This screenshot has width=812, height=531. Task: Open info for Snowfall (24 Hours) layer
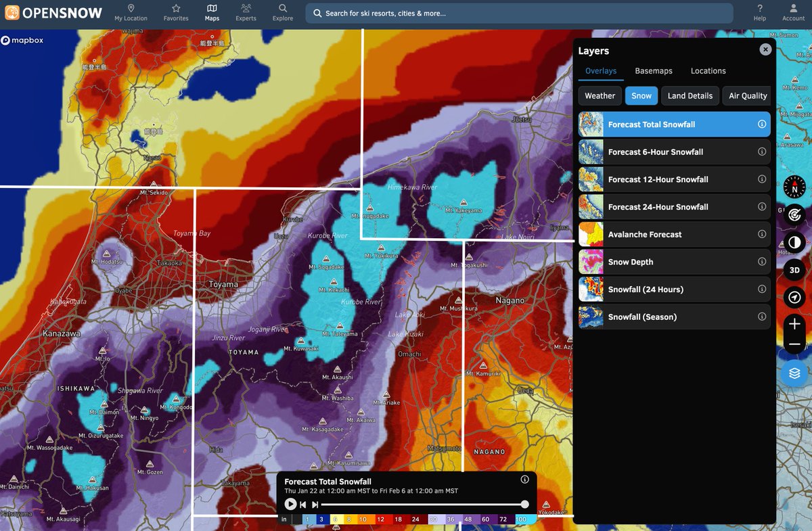click(x=762, y=290)
